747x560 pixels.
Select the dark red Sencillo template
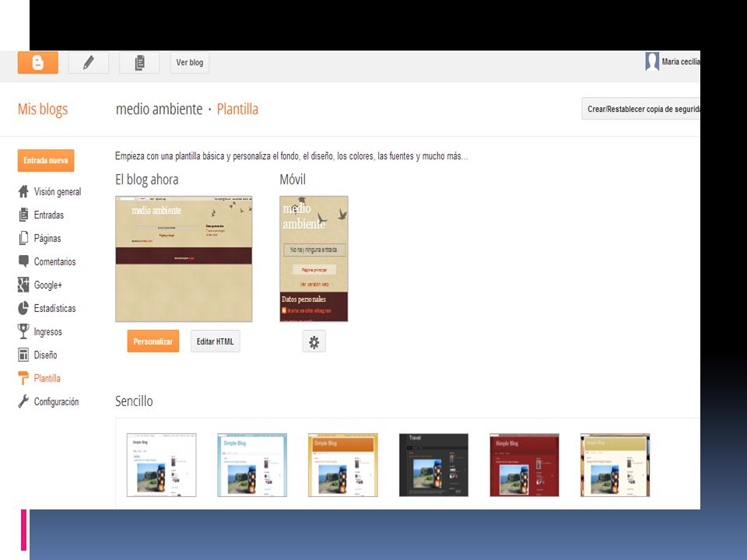[524, 465]
